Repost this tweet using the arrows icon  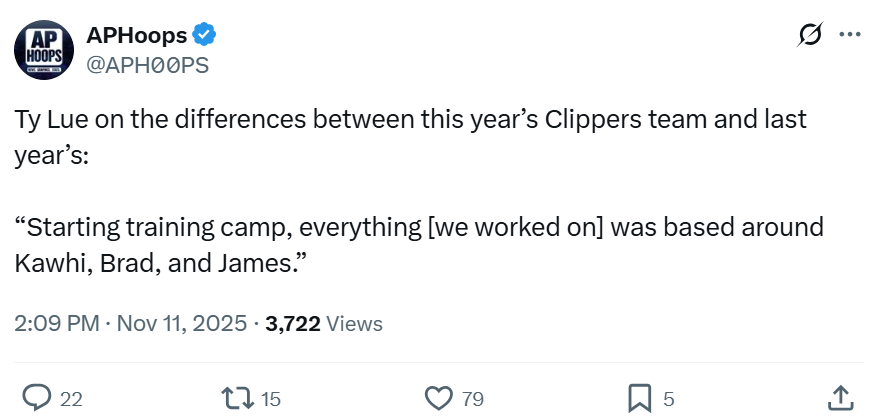238,398
